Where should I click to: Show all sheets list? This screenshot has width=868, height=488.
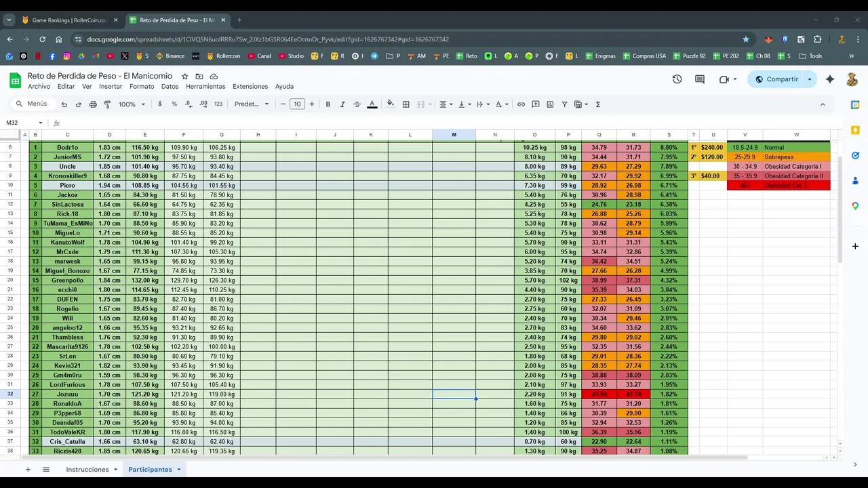(46, 469)
